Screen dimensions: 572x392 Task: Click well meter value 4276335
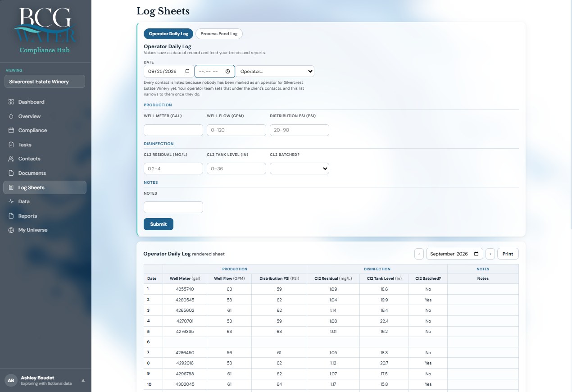pyautogui.click(x=185, y=332)
